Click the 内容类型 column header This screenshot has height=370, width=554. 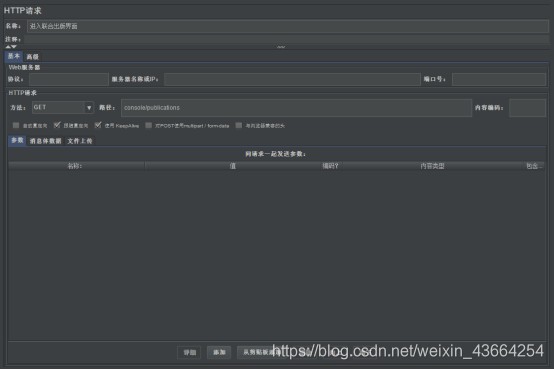coord(432,166)
